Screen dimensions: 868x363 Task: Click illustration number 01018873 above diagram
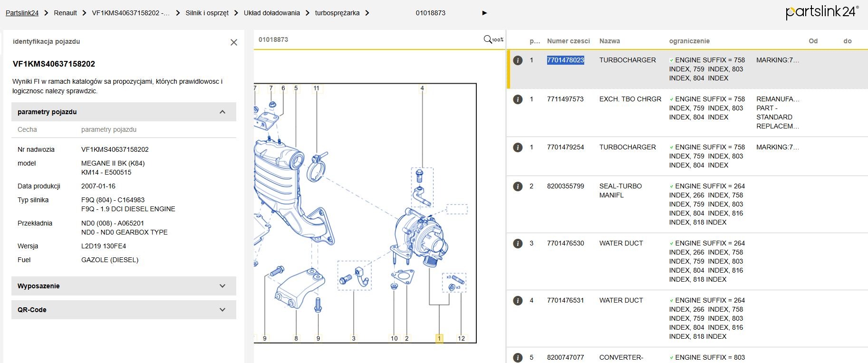pos(273,39)
